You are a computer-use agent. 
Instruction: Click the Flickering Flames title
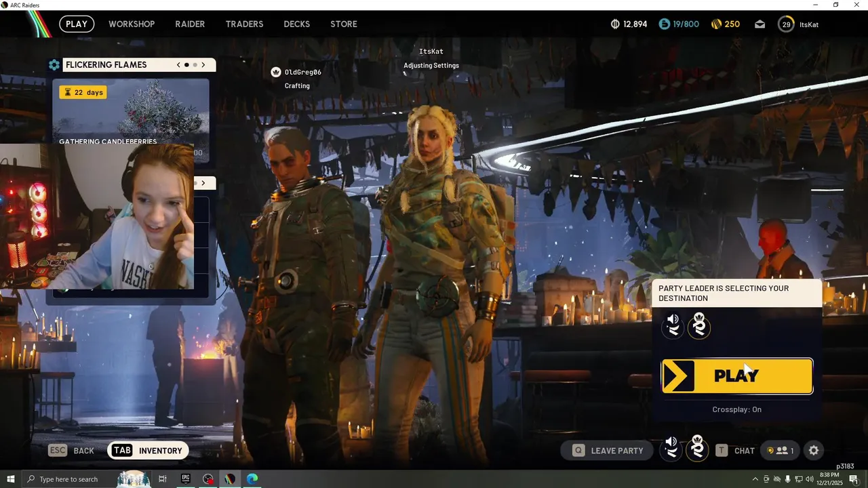[x=106, y=65]
